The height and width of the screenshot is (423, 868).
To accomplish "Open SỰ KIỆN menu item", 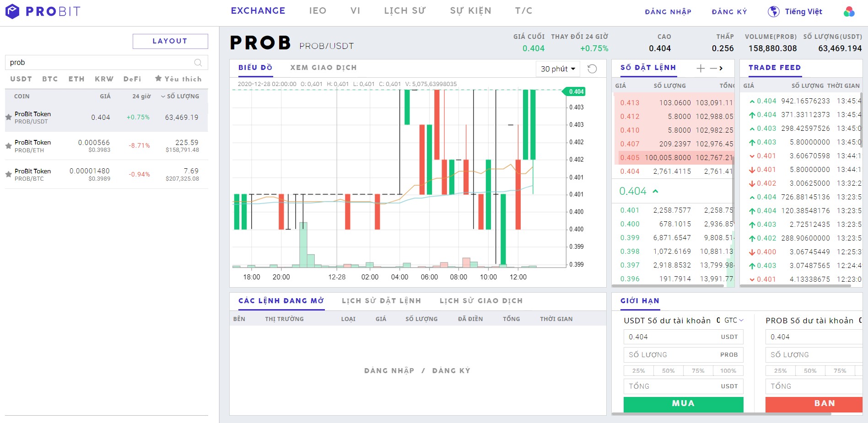I will click(x=471, y=11).
